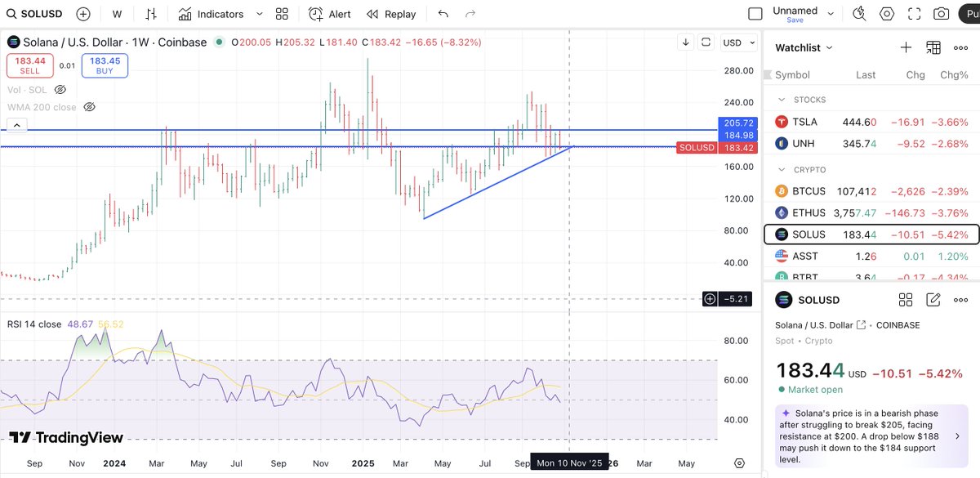Sort watchlist by Chg% column

point(954,75)
